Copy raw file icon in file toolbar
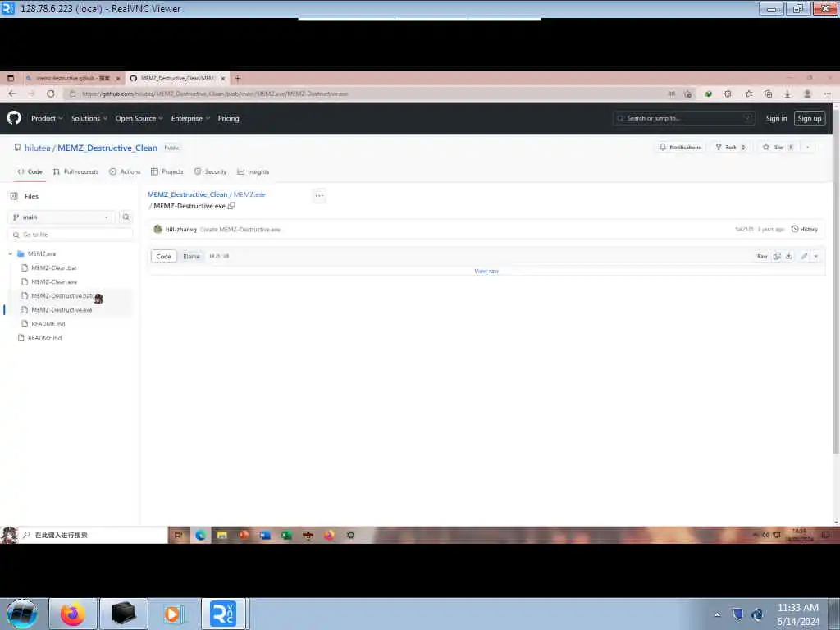The height and width of the screenshot is (630, 840). [777, 256]
